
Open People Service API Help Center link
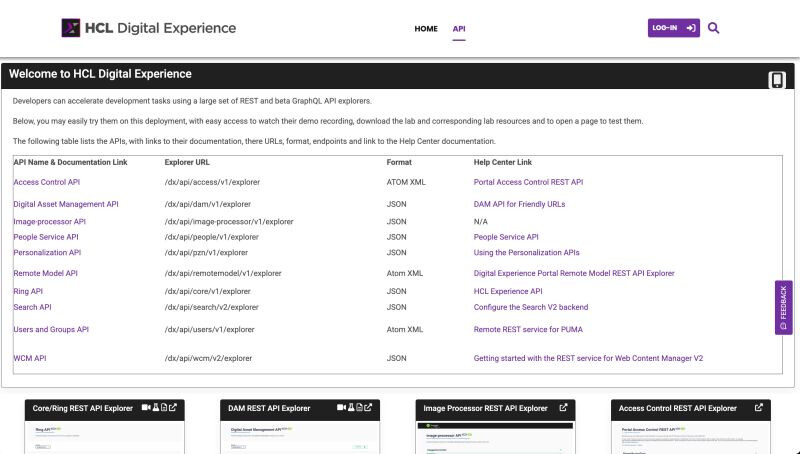[506, 237]
